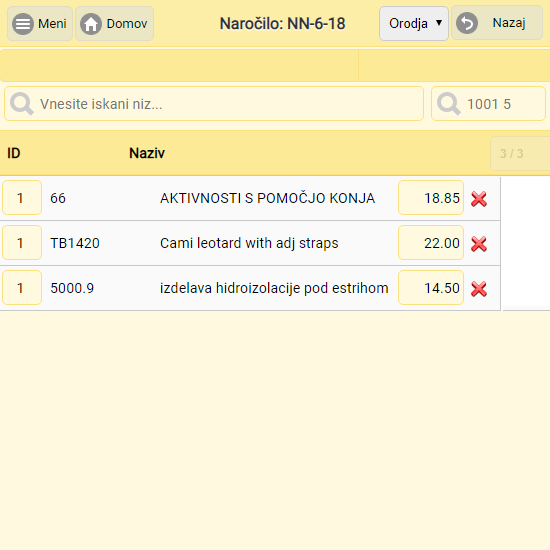
Task: Open the Meni hamburger icon
Action: point(23,24)
